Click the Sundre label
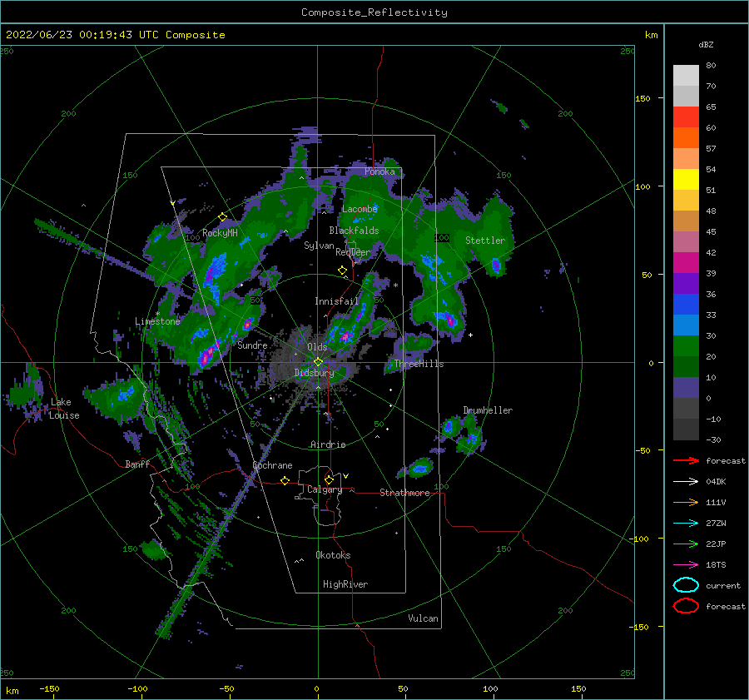Image resolution: width=749 pixels, height=700 pixels. 253,345
